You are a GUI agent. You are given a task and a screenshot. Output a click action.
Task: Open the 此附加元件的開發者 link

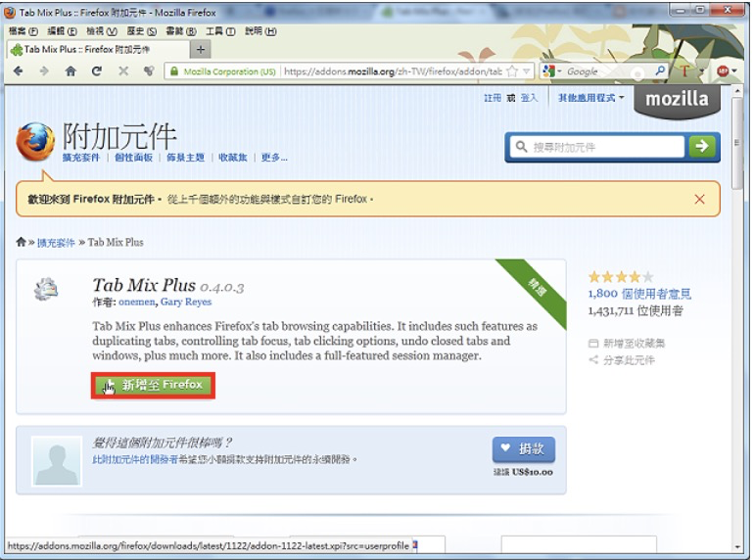[x=135, y=459]
